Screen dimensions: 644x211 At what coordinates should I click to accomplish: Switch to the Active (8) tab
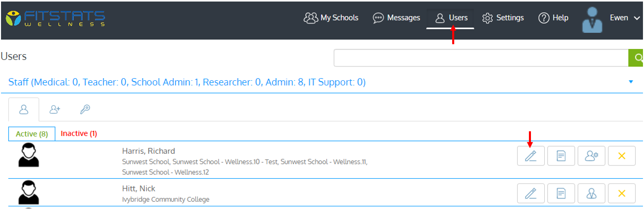tap(32, 134)
